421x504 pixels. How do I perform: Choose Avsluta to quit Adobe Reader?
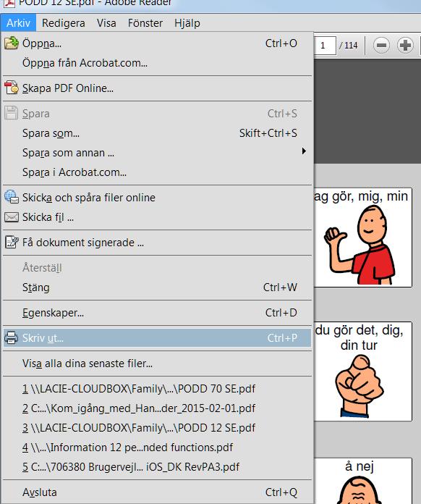tap(157, 492)
